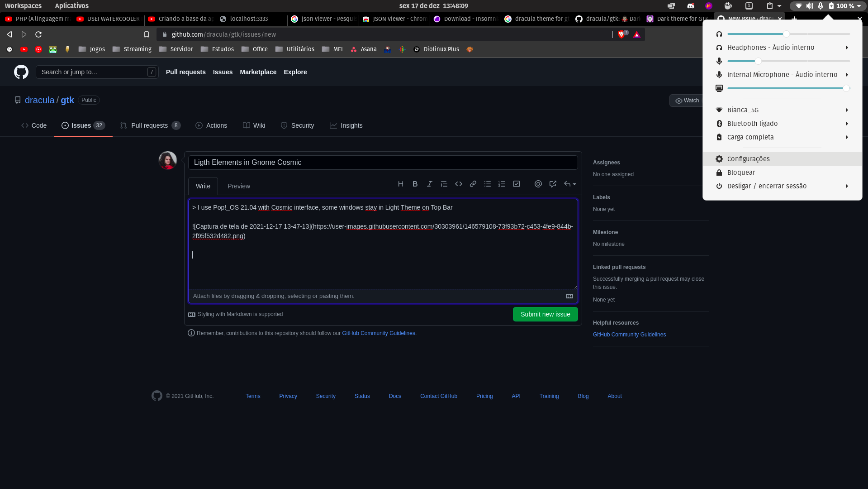Bookmark this page icon in address bar

(x=147, y=34)
